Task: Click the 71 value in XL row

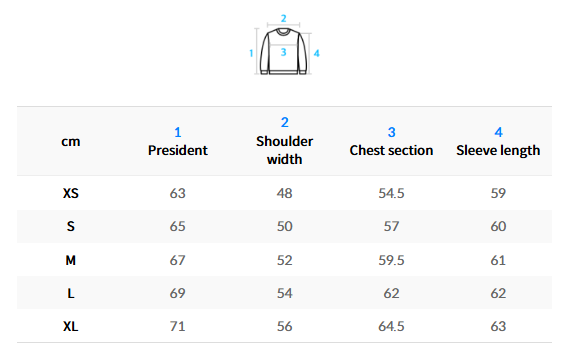Action: pyautogui.click(x=178, y=326)
